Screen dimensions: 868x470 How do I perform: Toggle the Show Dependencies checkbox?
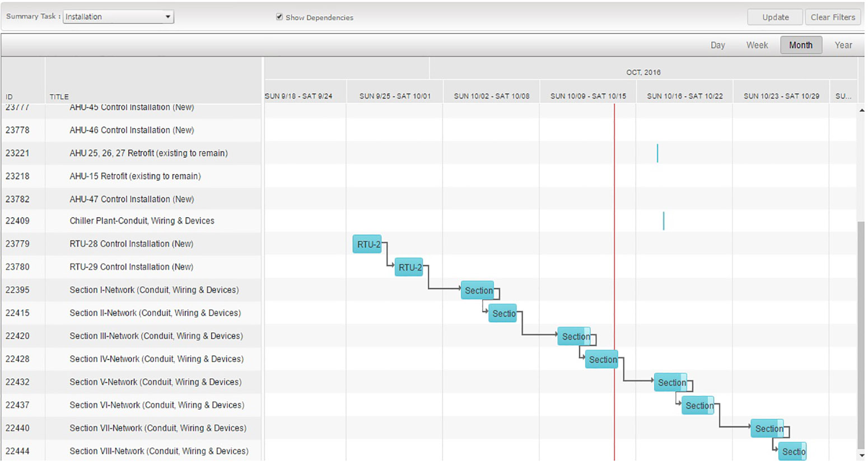(279, 17)
